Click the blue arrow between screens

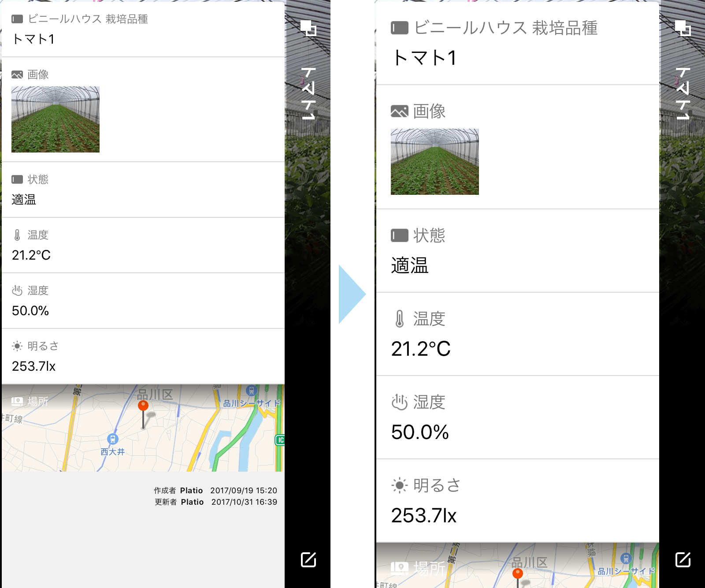point(351,294)
